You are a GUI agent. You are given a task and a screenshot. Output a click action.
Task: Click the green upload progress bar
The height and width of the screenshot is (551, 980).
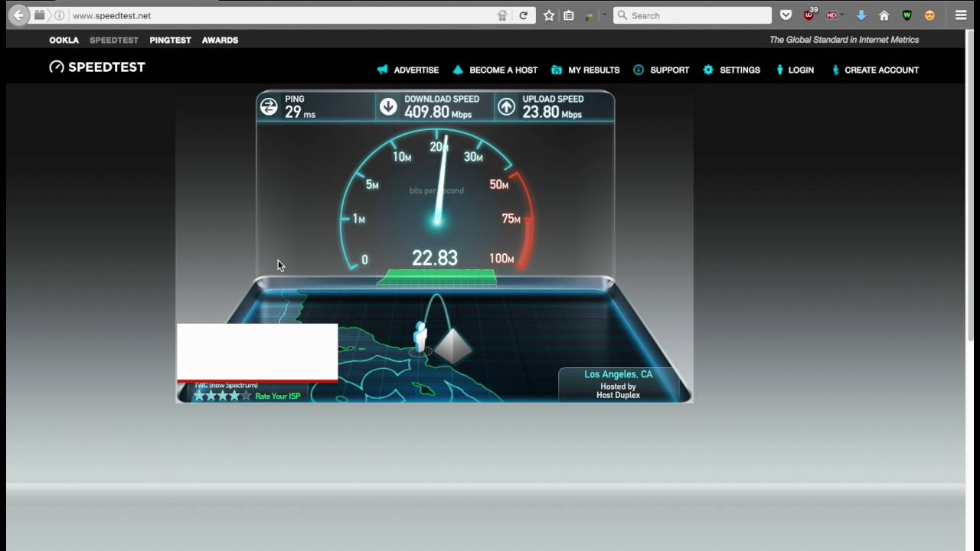click(x=436, y=278)
